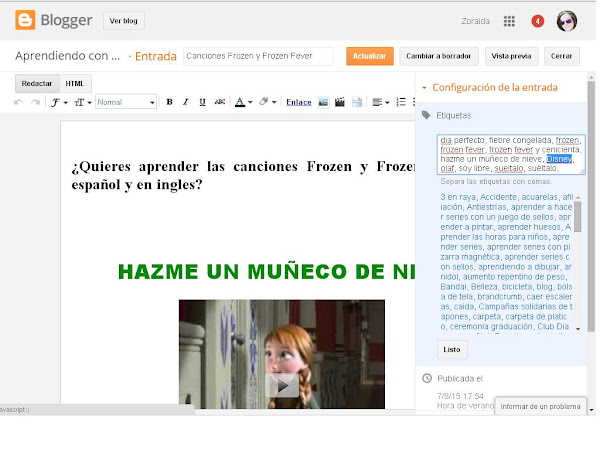600x450 pixels.
Task: Open the Normal paragraph format dropdown
Action: pyautogui.click(x=126, y=102)
